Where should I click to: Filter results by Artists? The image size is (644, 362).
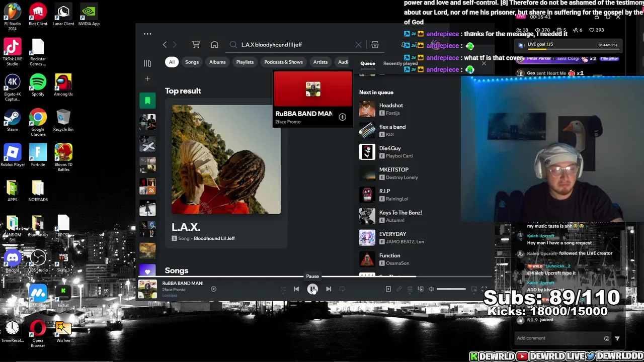(x=320, y=62)
